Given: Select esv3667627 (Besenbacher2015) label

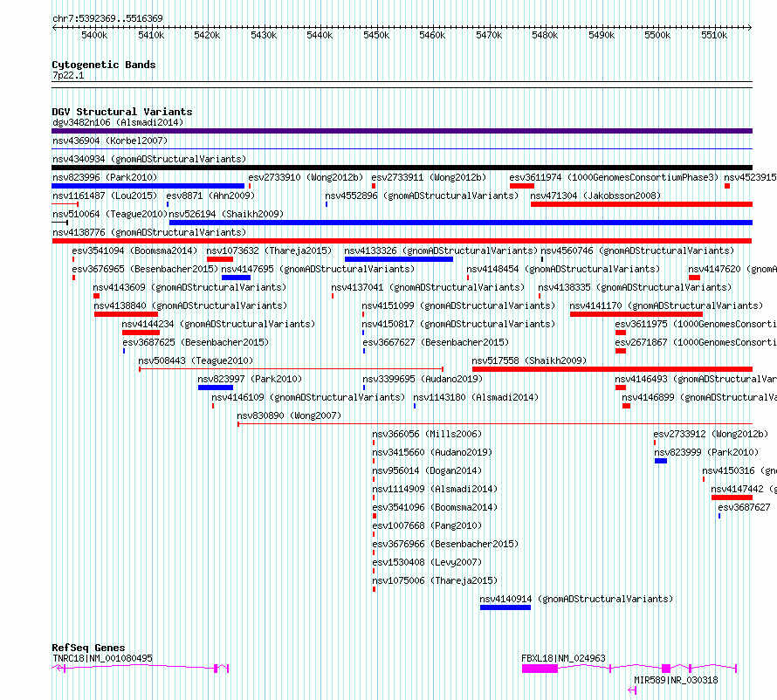Looking at the screenshot, I should click(x=436, y=342).
